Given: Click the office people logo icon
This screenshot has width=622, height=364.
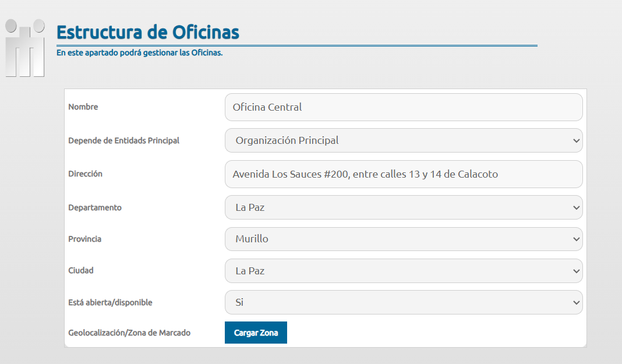Looking at the screenshot, I should click(x=25, y=48).
